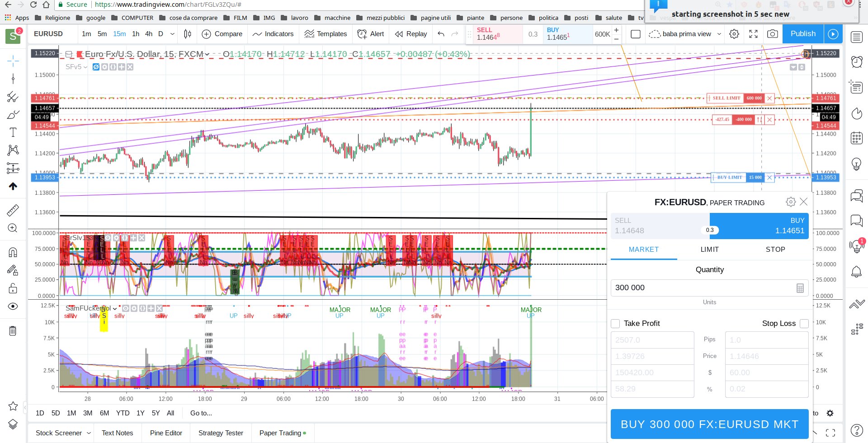Click the undo arrow

pos(441,34)
